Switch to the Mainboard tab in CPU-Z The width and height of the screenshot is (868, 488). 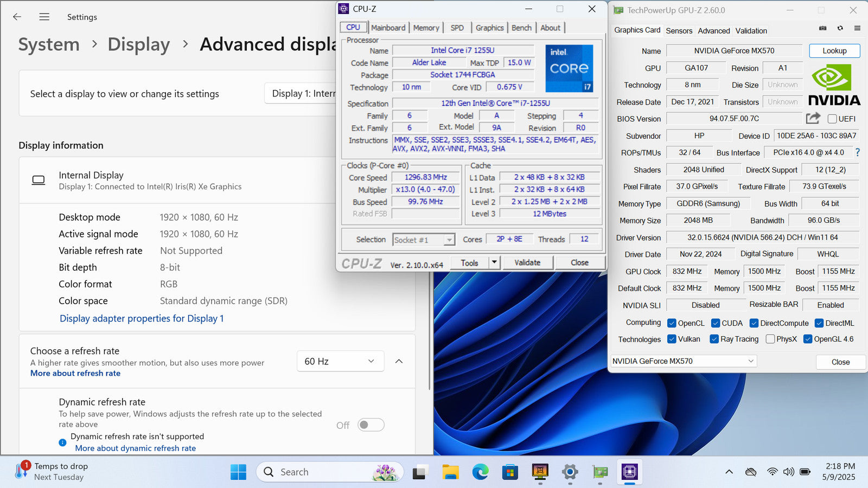coord(388,28)
